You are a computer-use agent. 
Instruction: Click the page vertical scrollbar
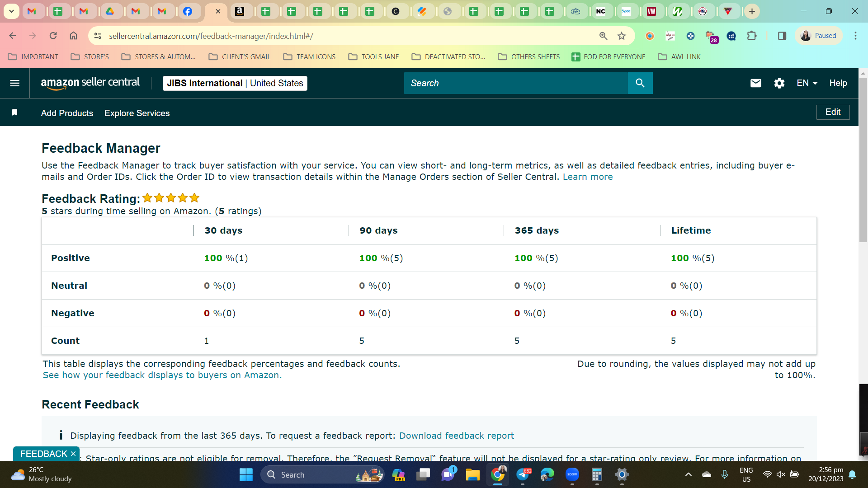point(863,160)
